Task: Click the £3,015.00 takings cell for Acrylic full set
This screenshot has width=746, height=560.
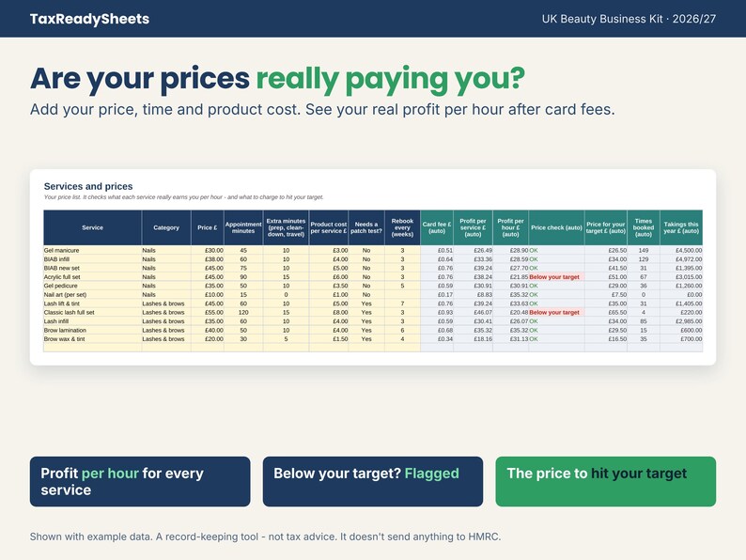Action: coord(681,277)
